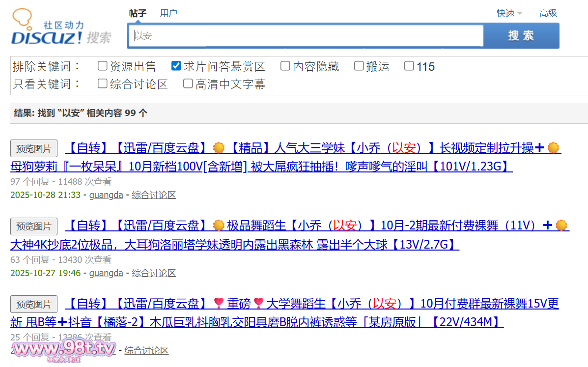588x367 pixels.
Task: Focus the search keyword input field
Action: point(307,36)
